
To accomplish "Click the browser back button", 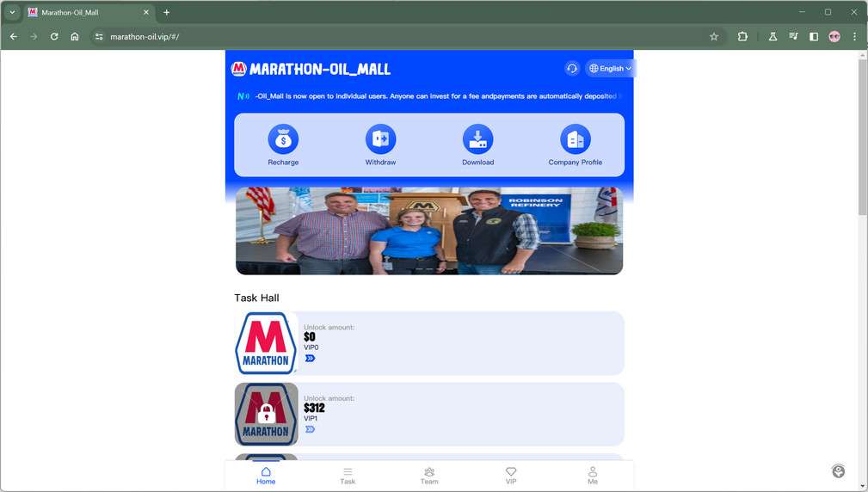I will pyautogui.click(x=14, y=36).
